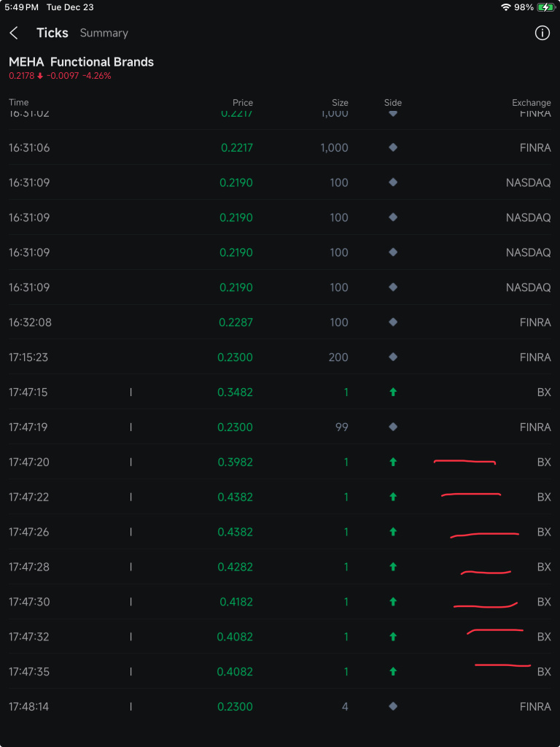Click green up arrow at 17:47:15

(x=393, y=392)
